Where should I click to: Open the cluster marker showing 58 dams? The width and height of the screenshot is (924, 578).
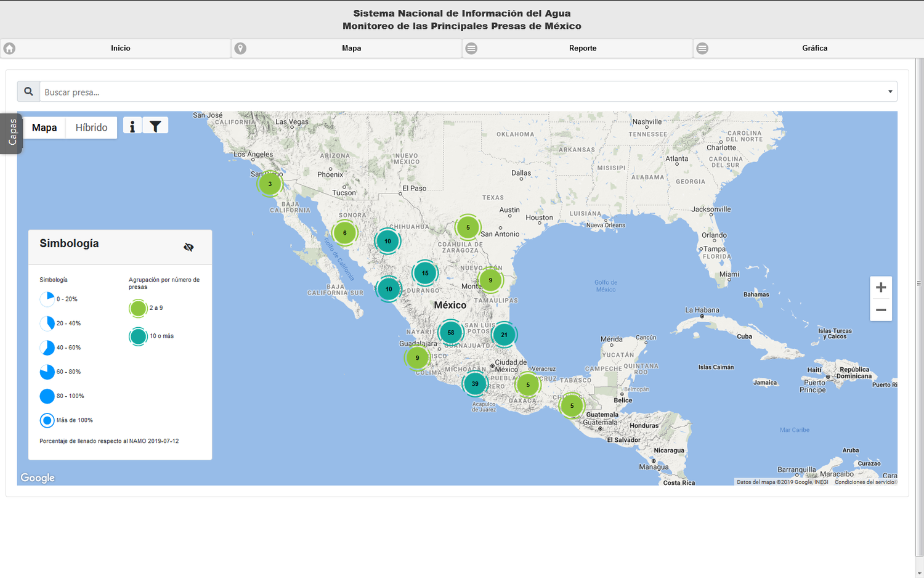(451, 333)
